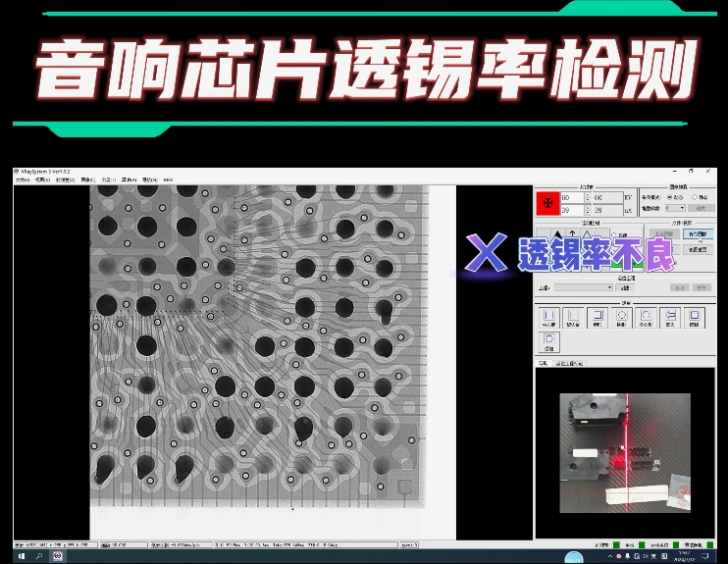The width and height of the screenshot is (728, 564).
Task: Click the kV value stepper arrows
Action: point(587,197)
